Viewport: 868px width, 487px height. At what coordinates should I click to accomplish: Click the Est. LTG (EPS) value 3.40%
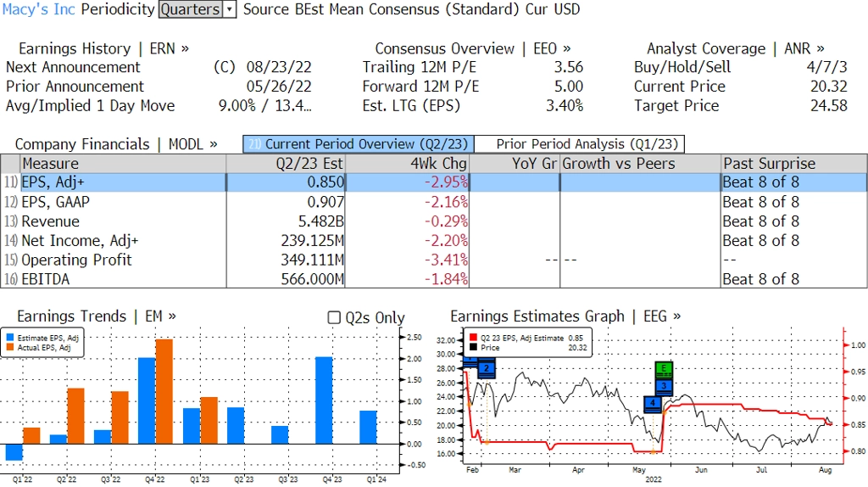tap(564, 106)
